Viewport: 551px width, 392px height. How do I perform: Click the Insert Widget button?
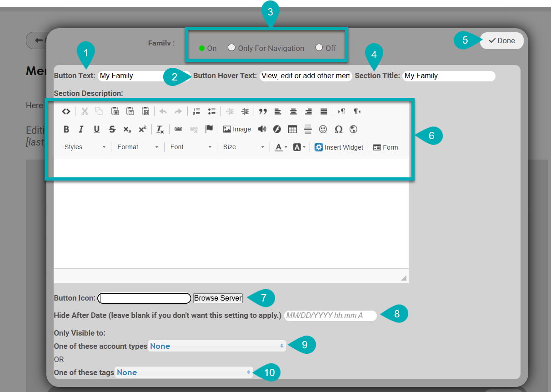339,147
